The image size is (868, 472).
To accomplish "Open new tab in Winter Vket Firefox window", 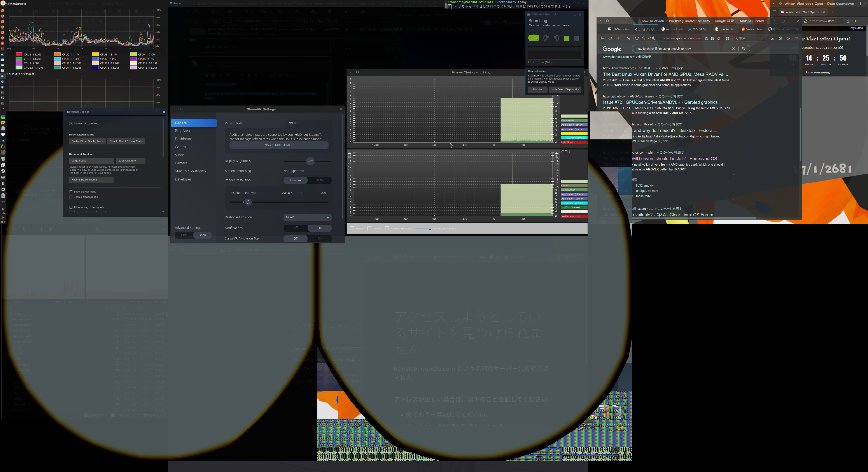I will (832, 12).
